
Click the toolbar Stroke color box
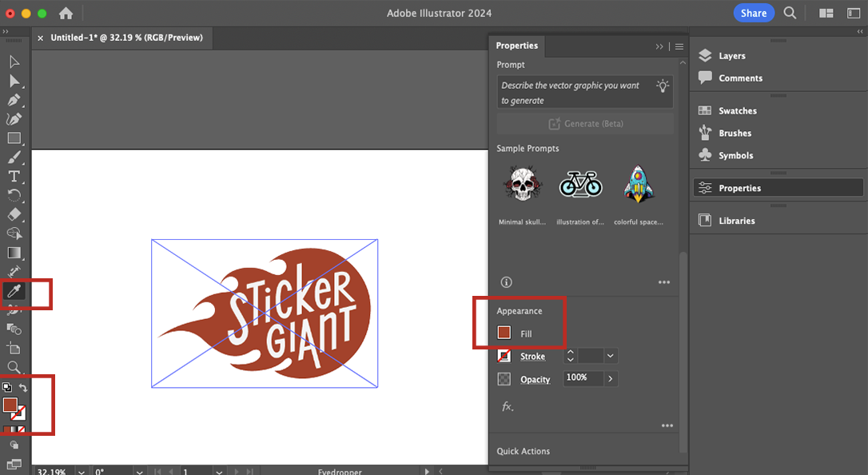[20, 413]
